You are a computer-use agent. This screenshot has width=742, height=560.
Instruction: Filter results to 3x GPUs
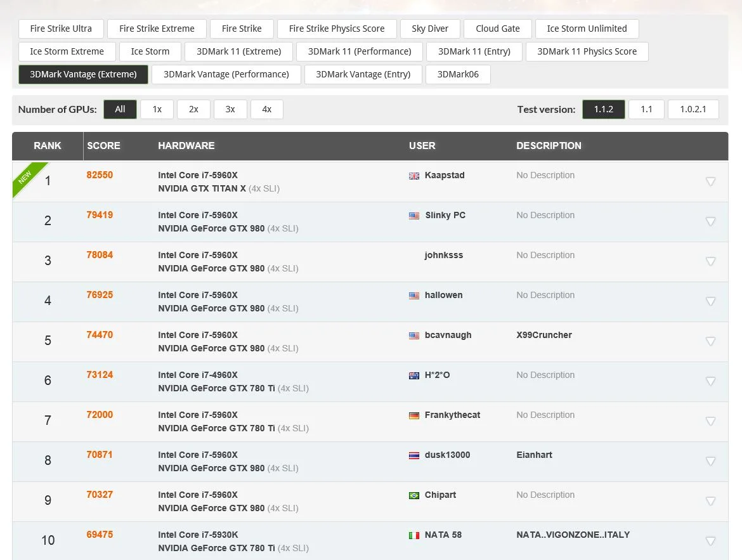pyautogui.click(x=230, y=109)
